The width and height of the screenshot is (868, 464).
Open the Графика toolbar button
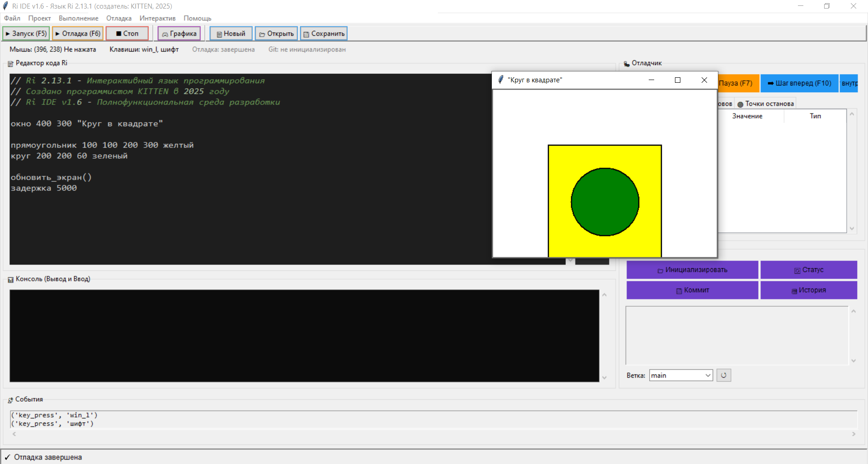pos(179,33)
